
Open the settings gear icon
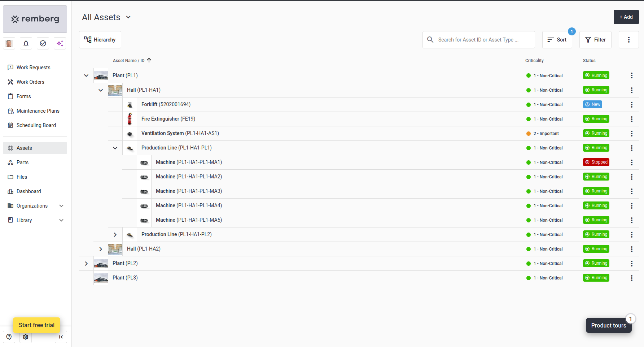(x=26, y=337)
